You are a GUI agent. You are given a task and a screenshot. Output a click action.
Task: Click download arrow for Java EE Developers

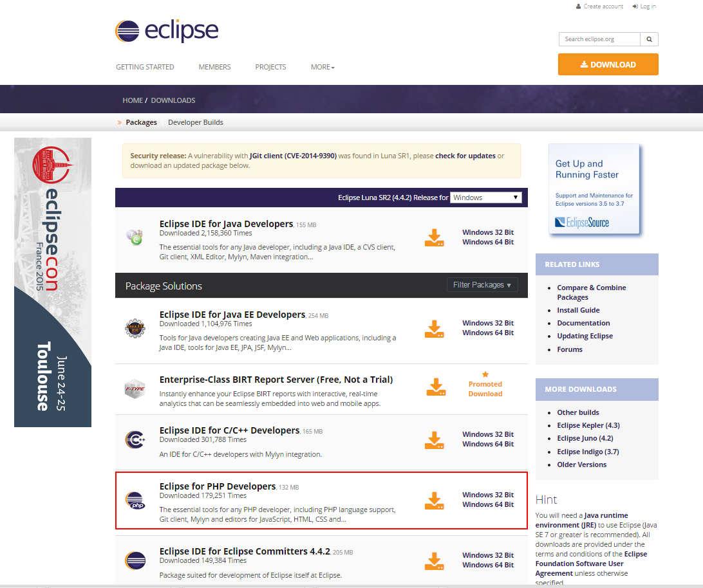coord(434,329)
